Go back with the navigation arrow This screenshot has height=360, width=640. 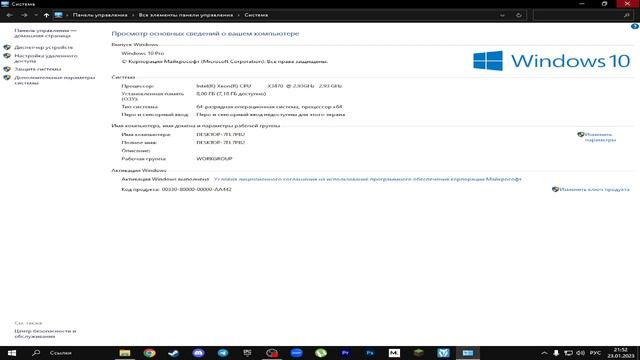[x=9, y=15]
